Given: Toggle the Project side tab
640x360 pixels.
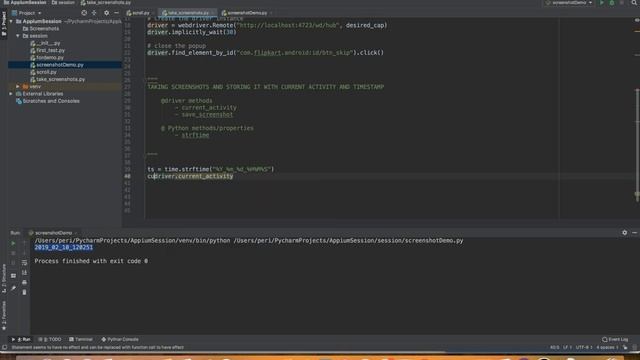Looking at the screenshot, I should (4, 24).
